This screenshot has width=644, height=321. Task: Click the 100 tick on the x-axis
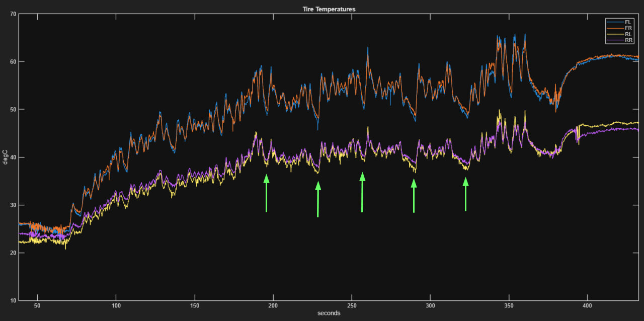point(116,305)
